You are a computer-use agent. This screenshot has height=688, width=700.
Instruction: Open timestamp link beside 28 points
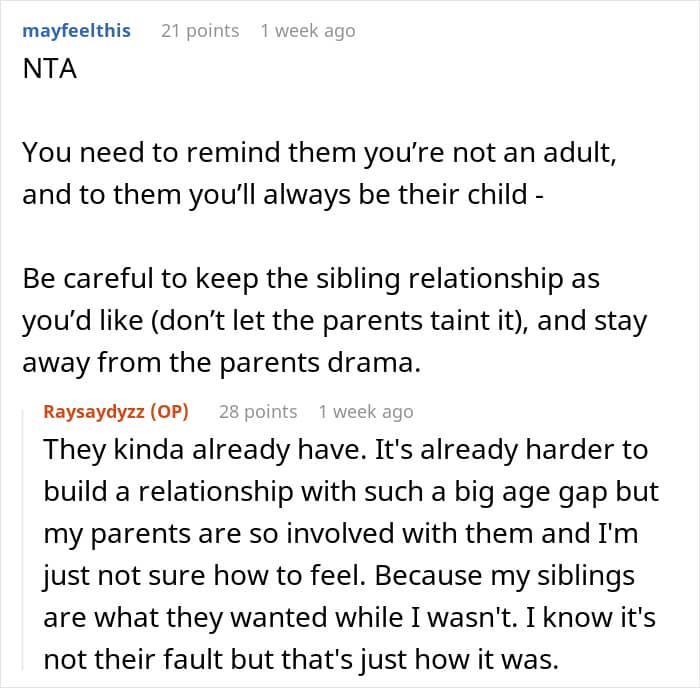365,411
